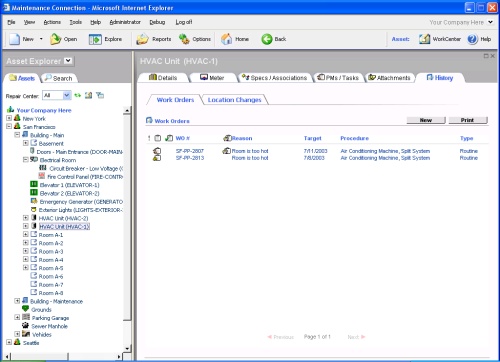Image resolution: width=500 pixels, height=362 pixels.
Task: Open work order SF-PP-2813 link
Action: pos(190,158)
